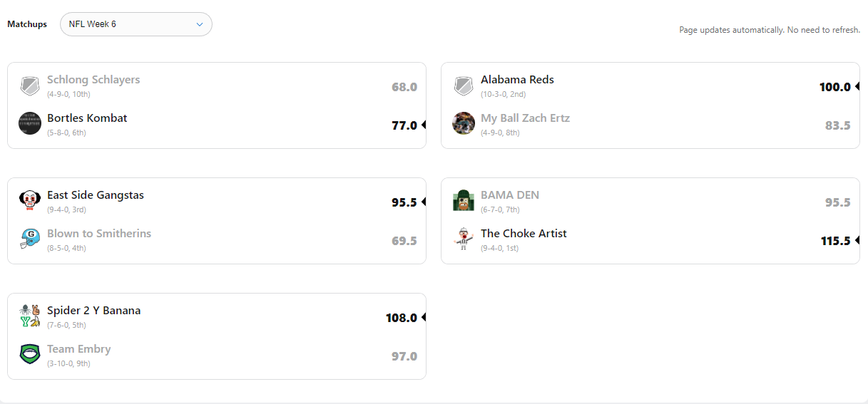Image resolution: width=868 pixels, height=404 pixels.
Task: Click Bortles Kombat's 77.0 score
Action: 404,125
